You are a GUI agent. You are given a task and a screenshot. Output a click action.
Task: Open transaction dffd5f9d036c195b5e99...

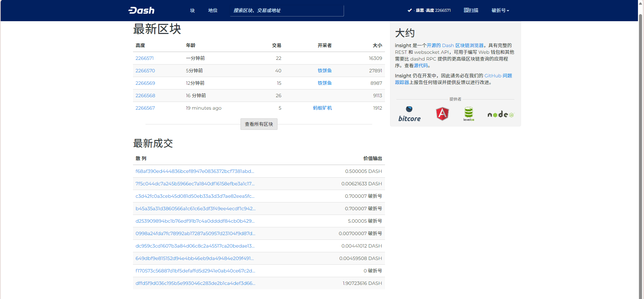click(196, 283)
